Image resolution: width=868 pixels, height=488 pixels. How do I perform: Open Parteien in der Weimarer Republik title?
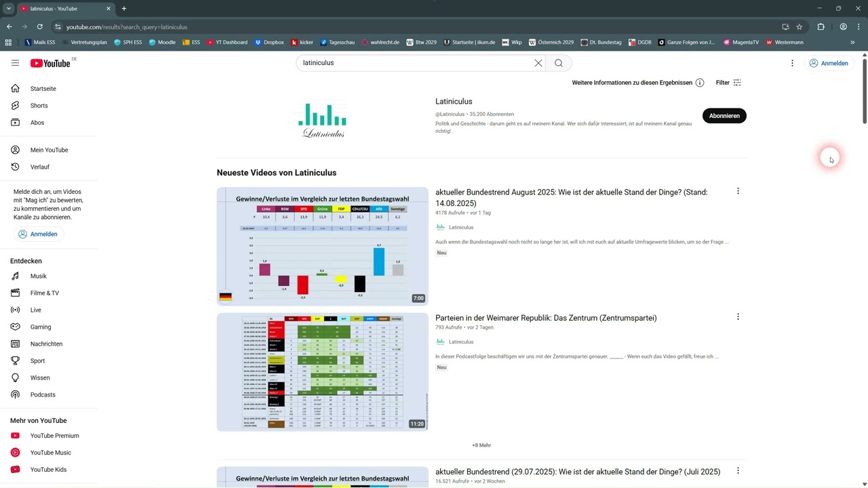[546, 318]
